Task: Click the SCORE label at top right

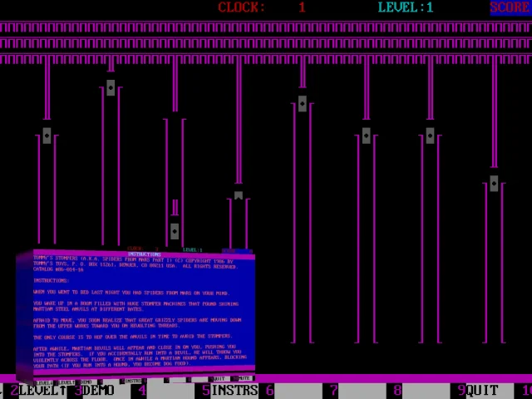Action: [x=510, y=7]
